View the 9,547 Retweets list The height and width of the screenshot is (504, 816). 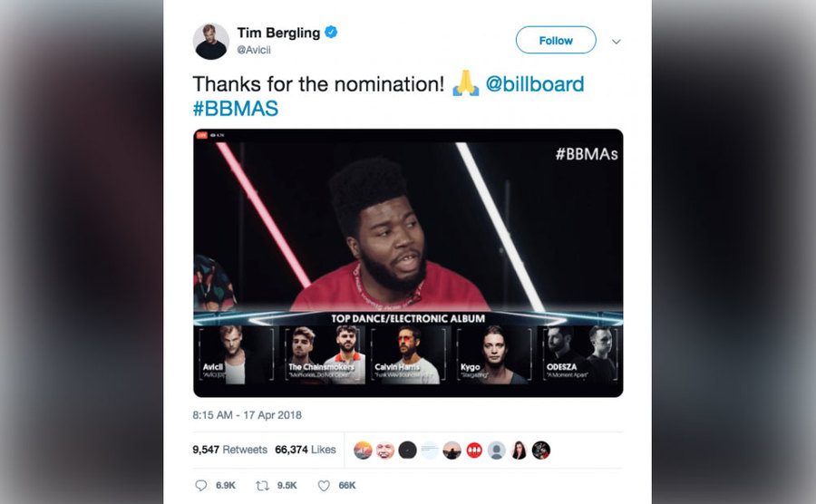tap(230, 450)
